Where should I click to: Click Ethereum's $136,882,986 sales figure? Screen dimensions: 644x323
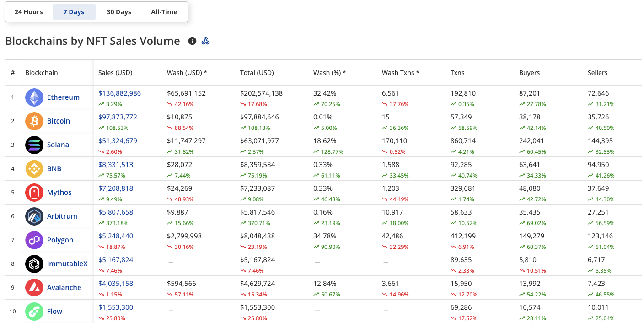pyautogui.click(x=119, y=93)
